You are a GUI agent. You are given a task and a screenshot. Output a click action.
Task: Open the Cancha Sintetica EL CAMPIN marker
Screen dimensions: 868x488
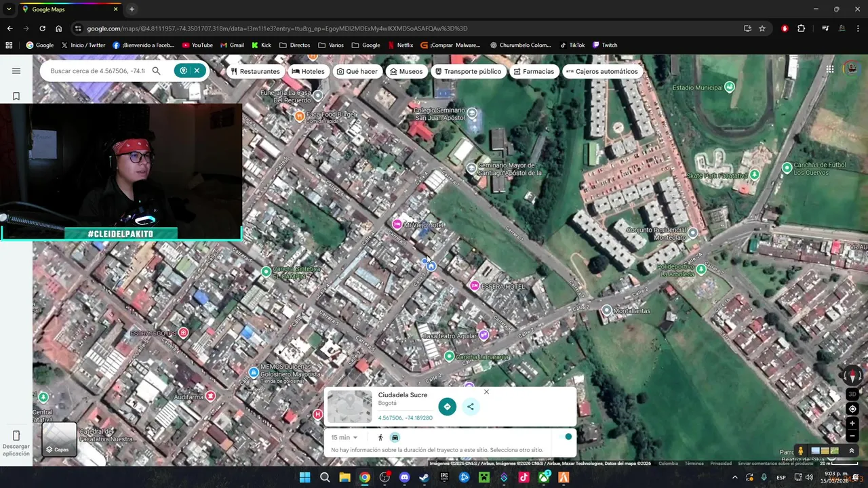266,271
